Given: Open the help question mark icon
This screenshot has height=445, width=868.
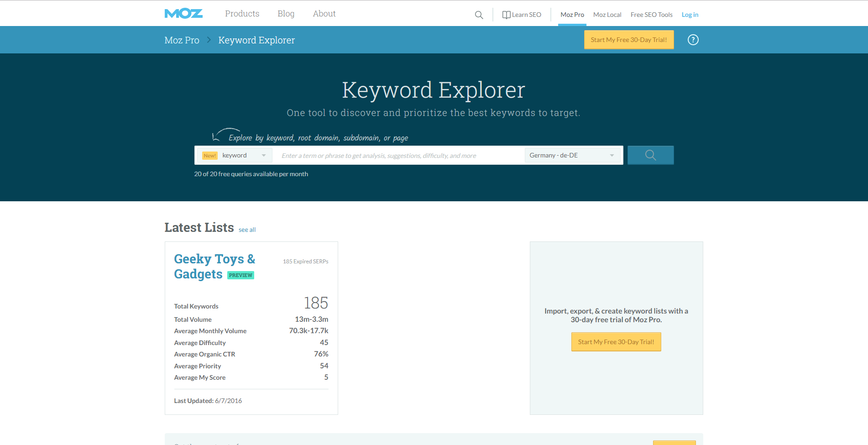Looking at the screenshot, I should tap(693, 40).
